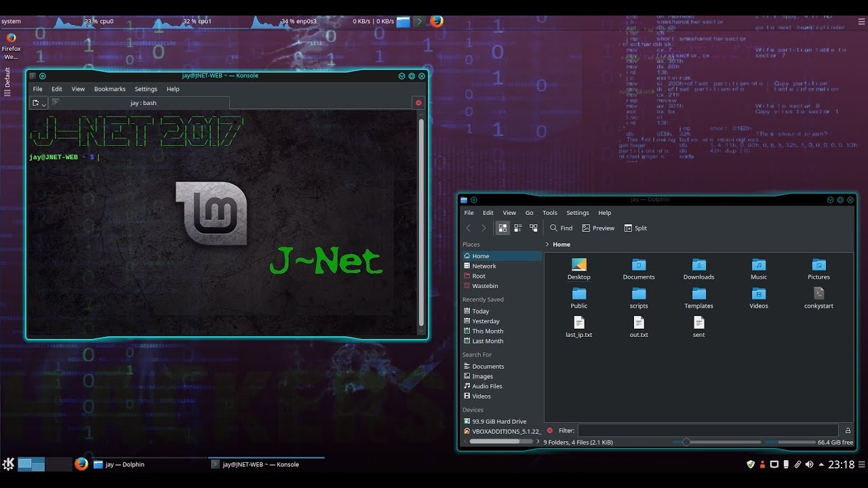Select the Videos folder icon
Screen dimensions: 868x488
(x=759, y=293)
